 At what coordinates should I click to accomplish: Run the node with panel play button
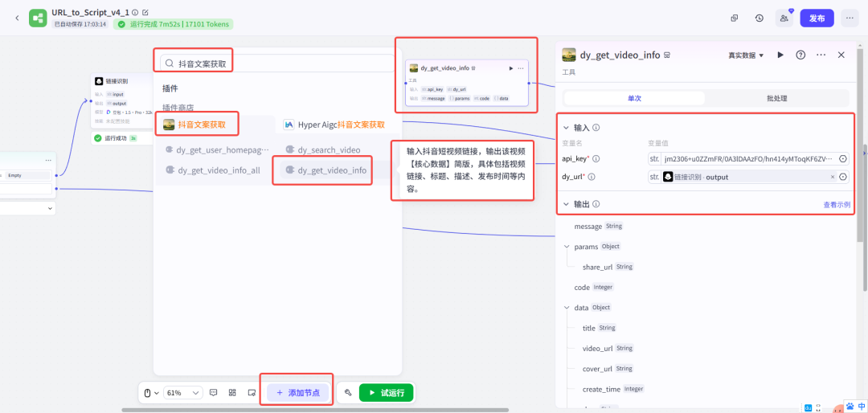coord(780,55)
